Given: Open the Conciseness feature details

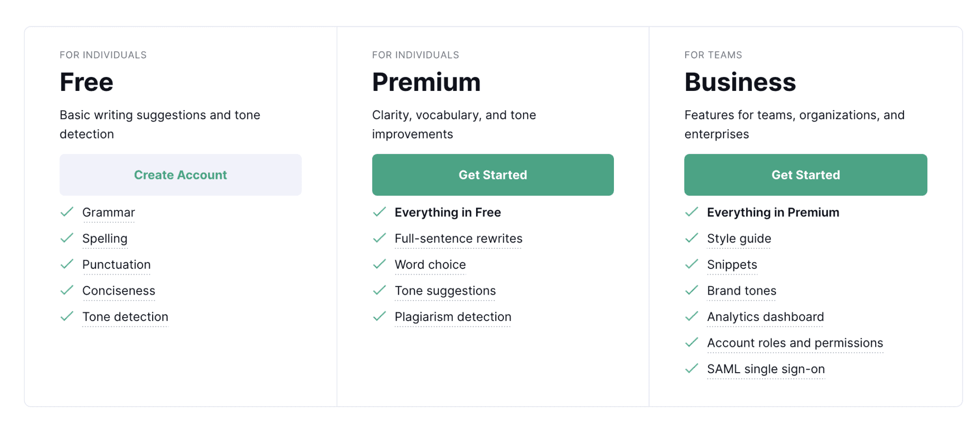Looking at the screenshot, I should pyautogui.click(x=119, y=290).
